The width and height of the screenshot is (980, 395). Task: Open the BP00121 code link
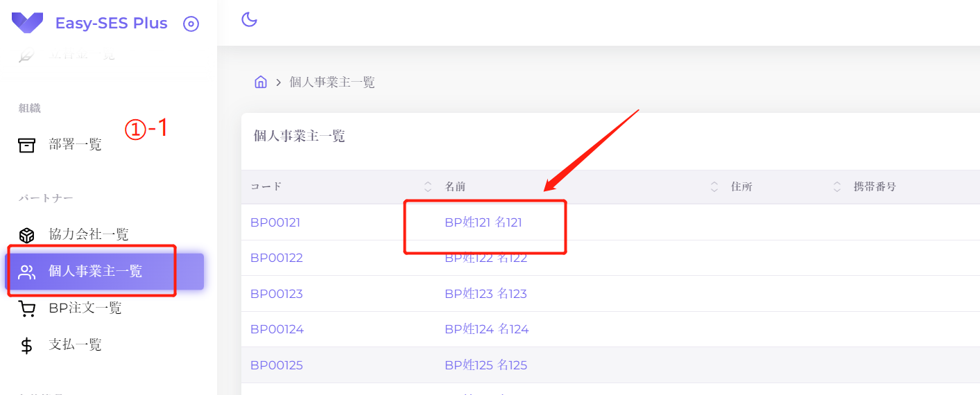coord(275,222)
